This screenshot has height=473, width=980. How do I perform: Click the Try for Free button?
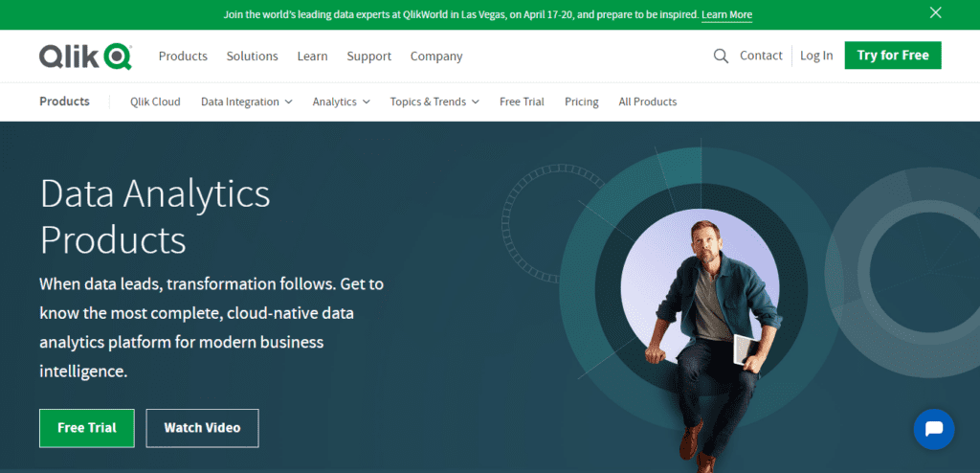click(x=892, y=56)
